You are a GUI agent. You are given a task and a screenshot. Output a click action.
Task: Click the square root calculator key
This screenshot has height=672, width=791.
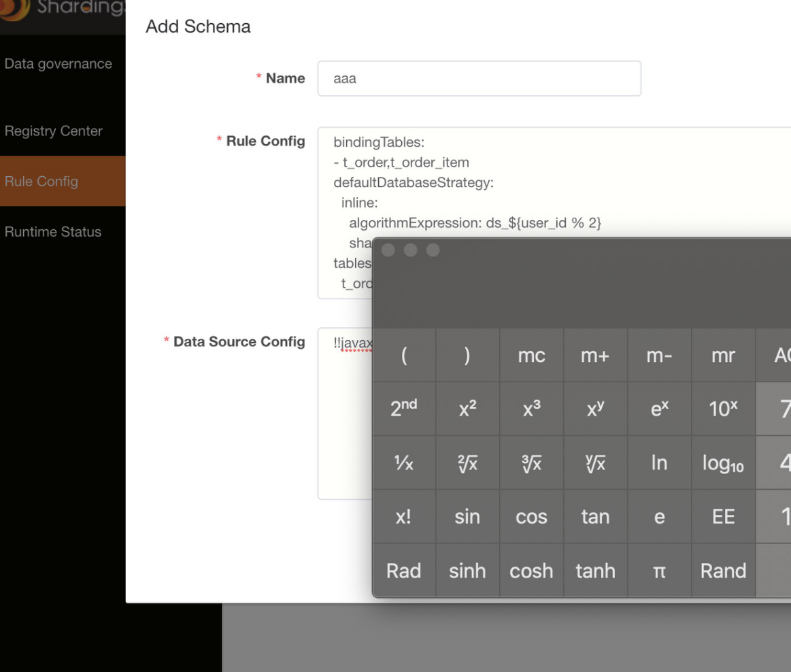click(x=468, y=463)
